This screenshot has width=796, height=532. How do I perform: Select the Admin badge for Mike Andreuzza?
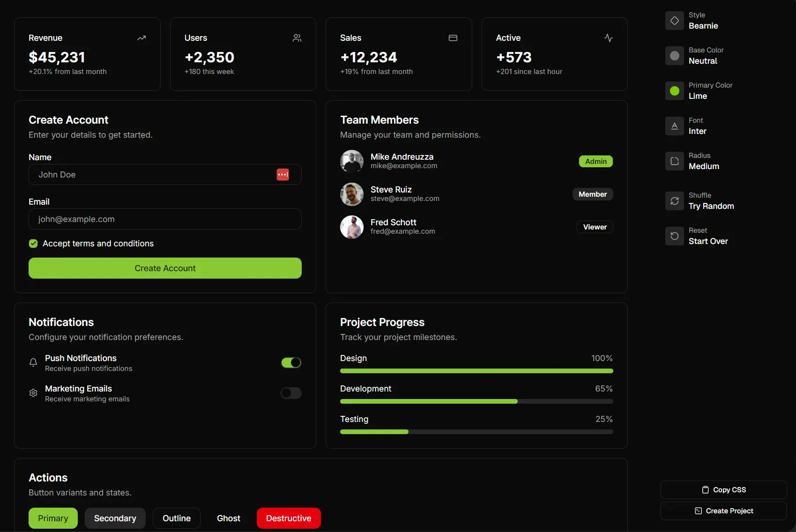595,161
